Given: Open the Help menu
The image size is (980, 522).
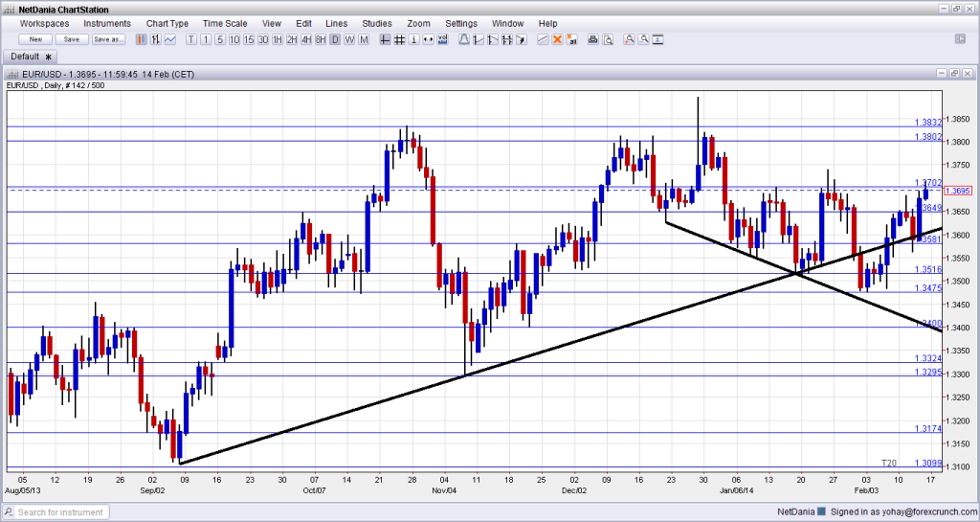Looking at the screenshot, I should point(547,23).
